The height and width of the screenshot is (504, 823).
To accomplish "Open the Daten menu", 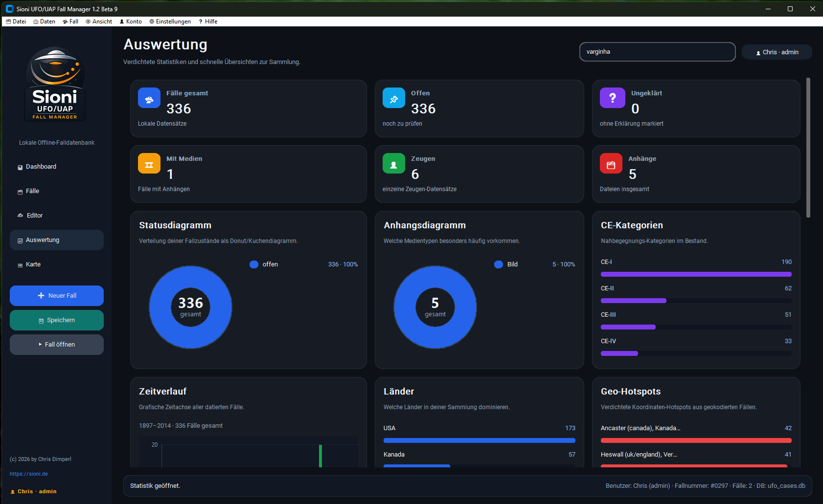I will [x=44, y=21].
